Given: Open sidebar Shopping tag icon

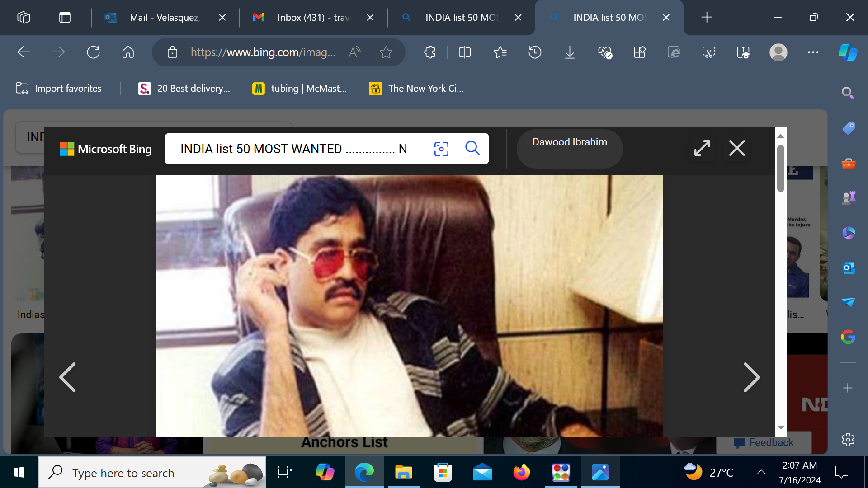Looking at the screenshot, I should (848, 128).
